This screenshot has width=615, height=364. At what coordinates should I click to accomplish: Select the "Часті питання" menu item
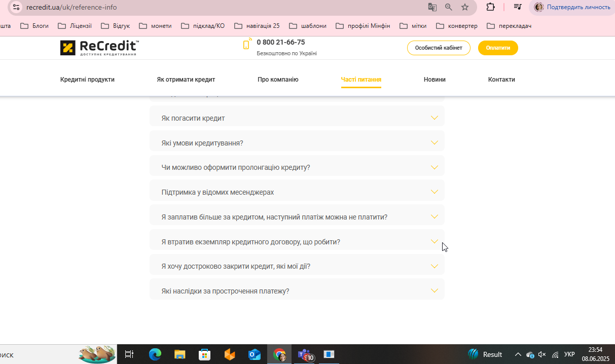pos(361,80)
